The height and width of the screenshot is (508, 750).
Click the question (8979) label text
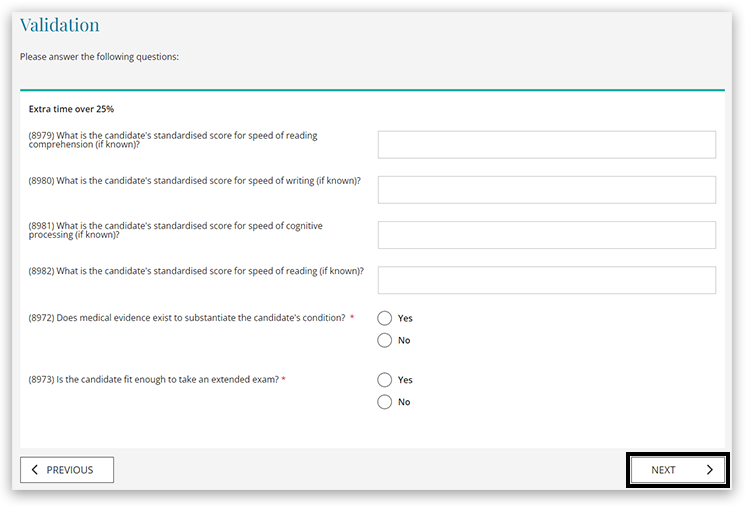tap(173, 140)
